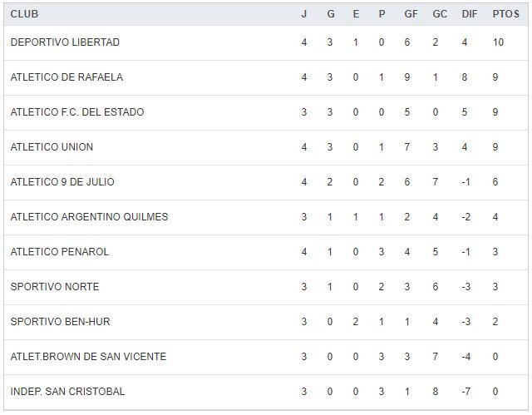This screenshot has width=532, height=415.
Task: Click INDEP. SAN CRISTOBAL team name
Action: click(67, 392)
